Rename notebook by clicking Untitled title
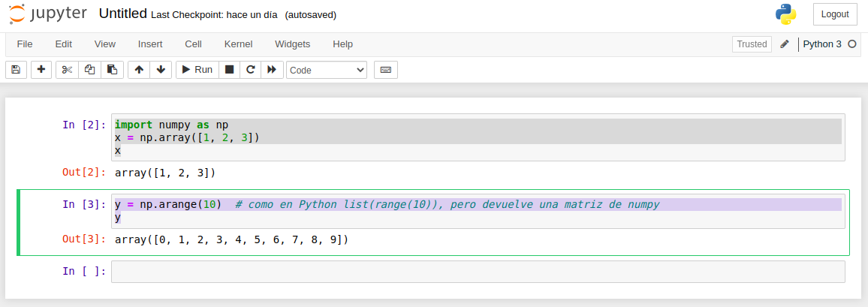Image resolution: width=868 pixels, height=307 pixels. (122, 14)
